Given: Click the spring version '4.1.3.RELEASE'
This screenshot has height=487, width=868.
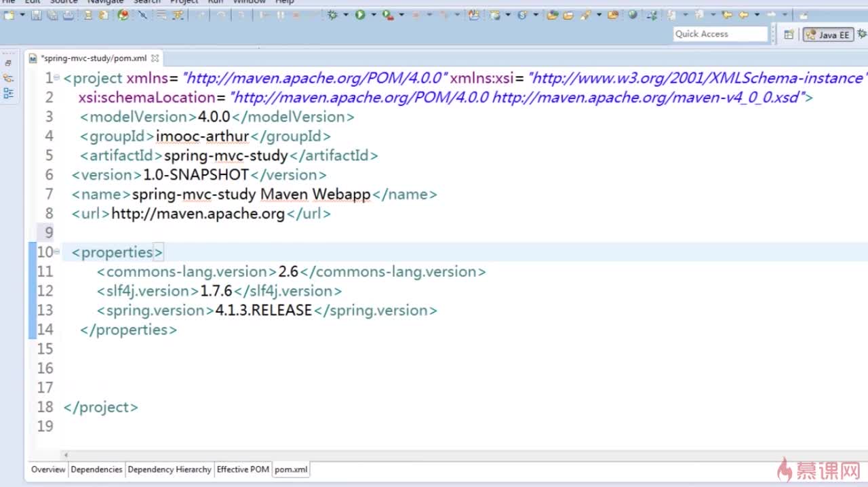Looking at the screenshot, I should 264,310.
